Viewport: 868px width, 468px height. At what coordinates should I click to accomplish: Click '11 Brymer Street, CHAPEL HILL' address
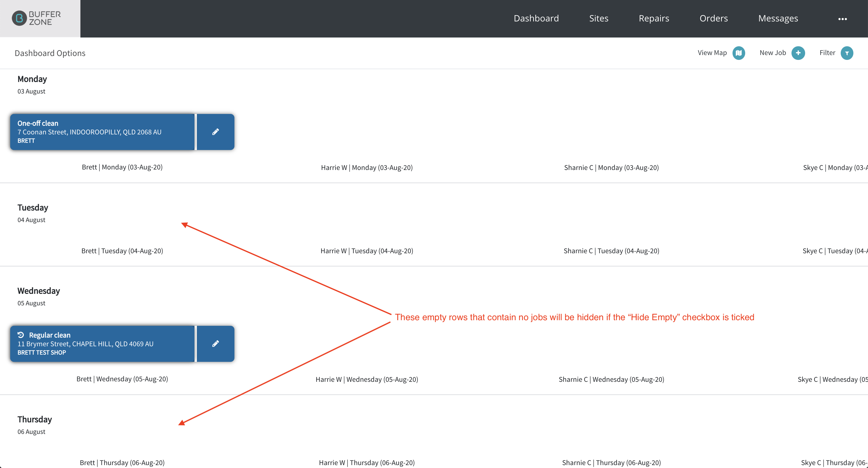pyautogui.click(x=85, y=344)
